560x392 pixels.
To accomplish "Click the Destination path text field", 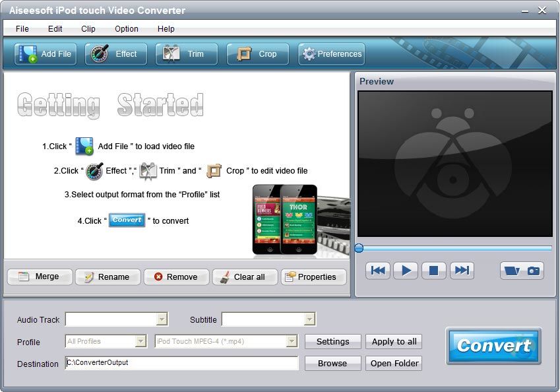I will click(x=181, y=363).
